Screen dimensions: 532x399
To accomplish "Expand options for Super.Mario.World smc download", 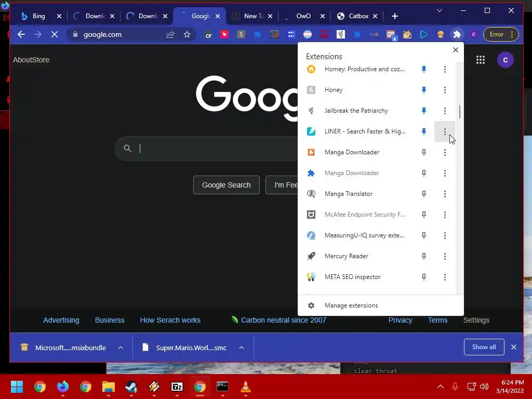I will [242, 348].
